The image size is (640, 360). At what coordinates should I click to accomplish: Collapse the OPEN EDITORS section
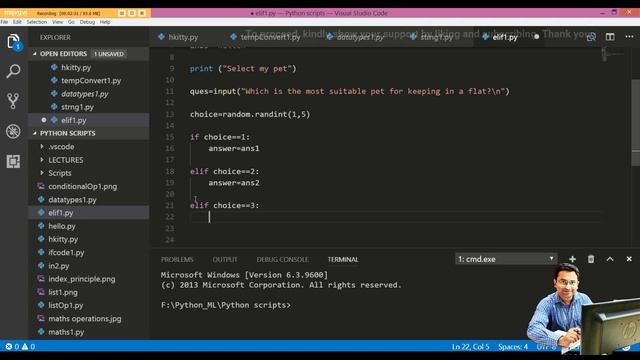click(63, 54)
